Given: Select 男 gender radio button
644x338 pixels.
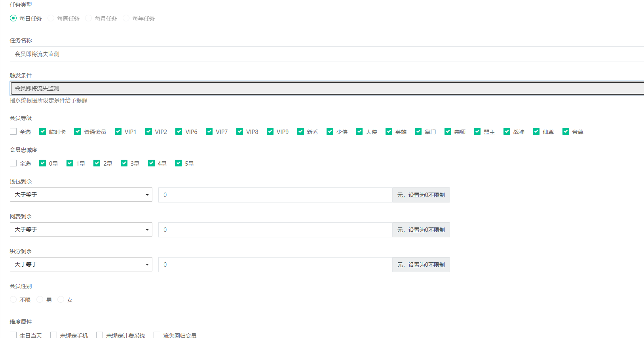Looking at the screenshot, I should click(x=40, y=300).
